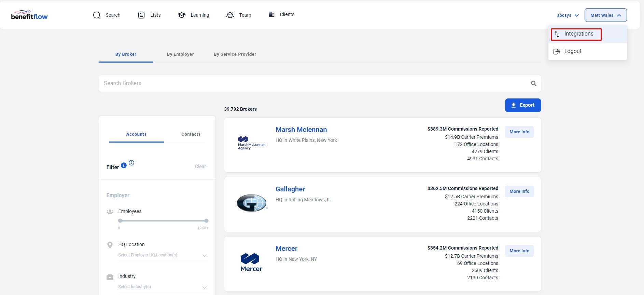The image size is (644, 295).
Task: Click the Team people icon
Action: [x=230, y=15]
